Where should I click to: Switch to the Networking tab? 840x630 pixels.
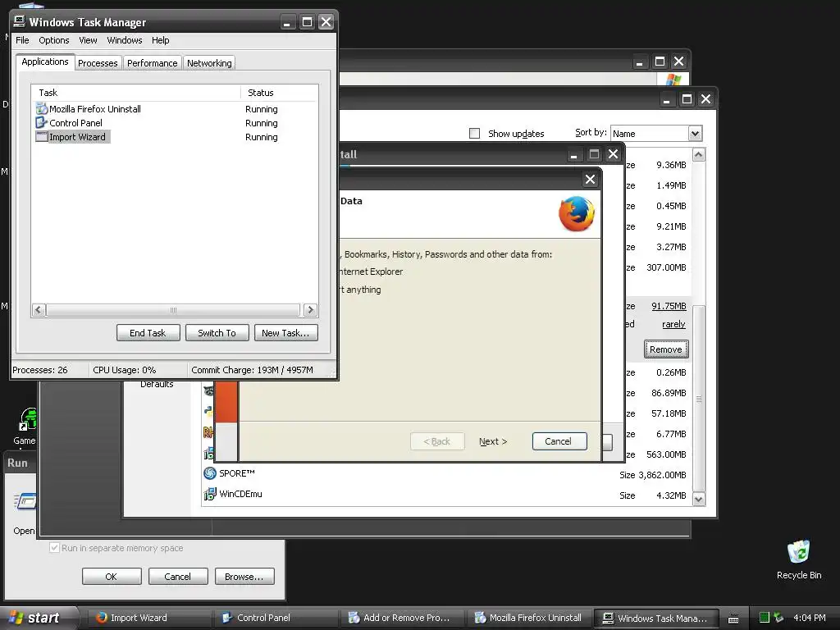[209, 62]
